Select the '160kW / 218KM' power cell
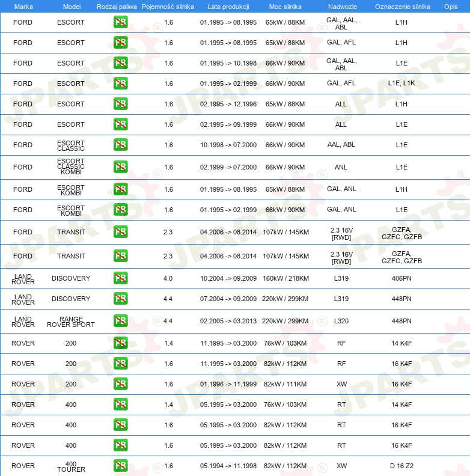Image resolution: width=470 pixels, height=476 pixels. coord(285,278)
